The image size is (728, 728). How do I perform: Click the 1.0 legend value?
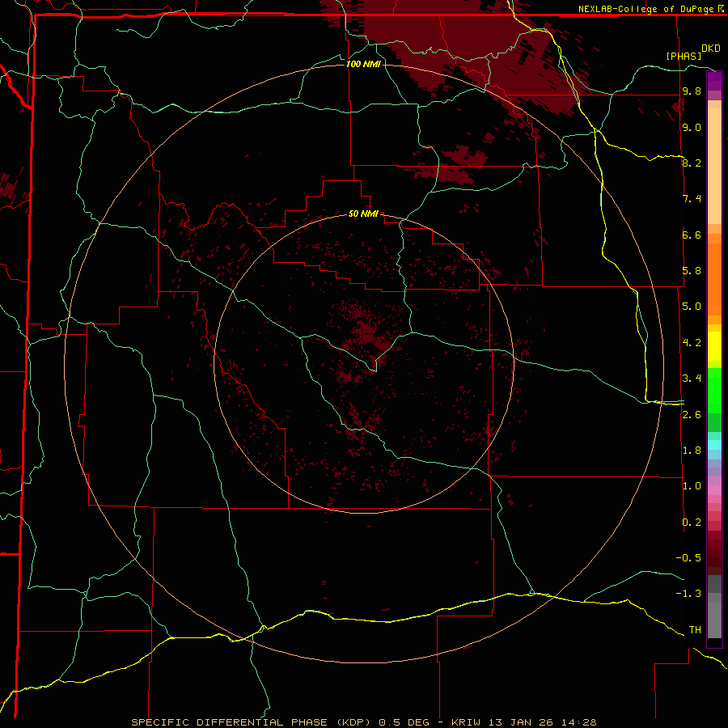pos(692,486)
